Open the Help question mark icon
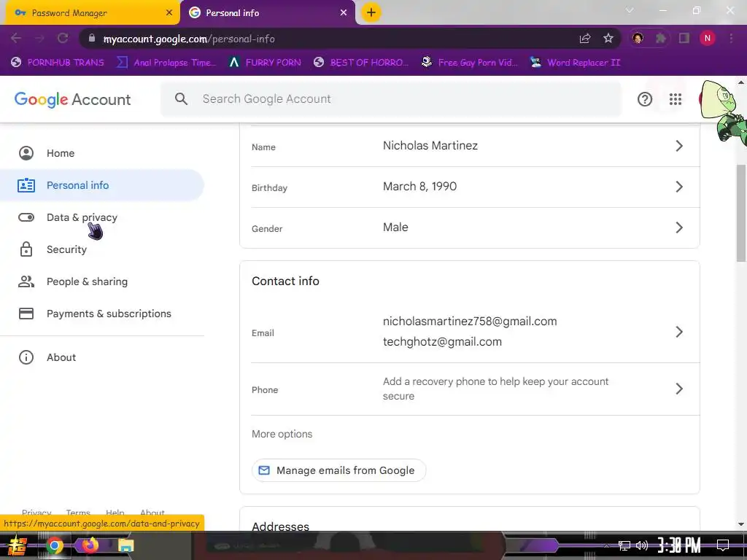 tap(645, 99)
